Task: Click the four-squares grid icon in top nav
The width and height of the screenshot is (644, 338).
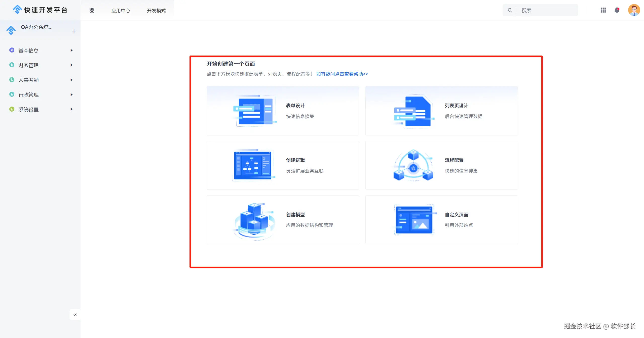Action: [92, 10]
